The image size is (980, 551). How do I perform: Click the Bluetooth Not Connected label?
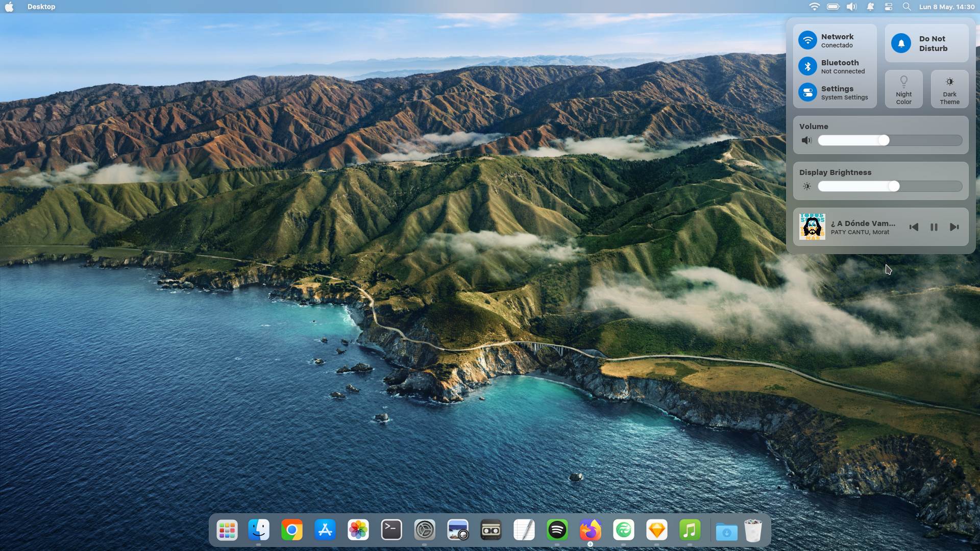tap(843, 67)
